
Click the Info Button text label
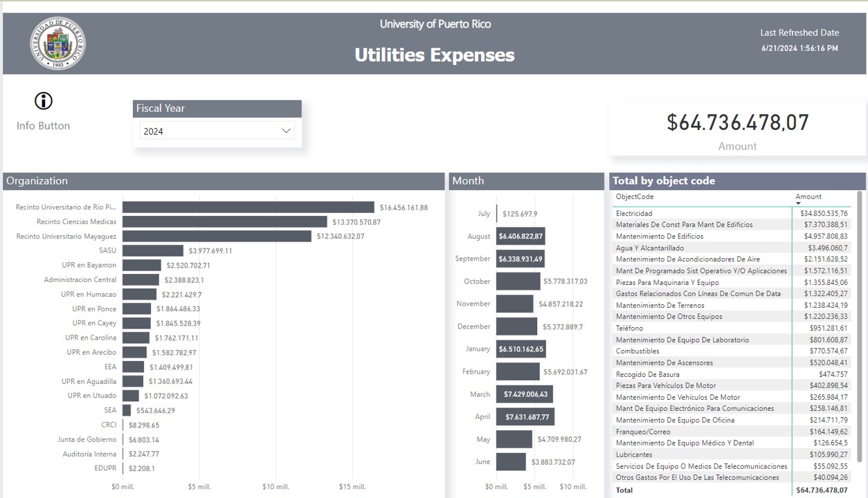[44, 126]
